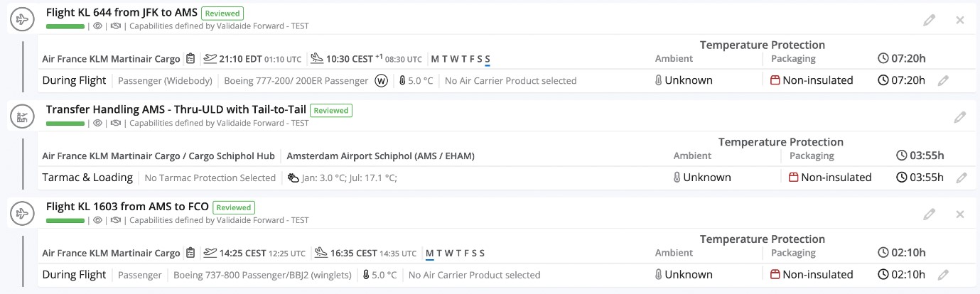Edit Flight KL 644 using the header pencil
This screenshot has width=980, height=294.
click(929, 20)
